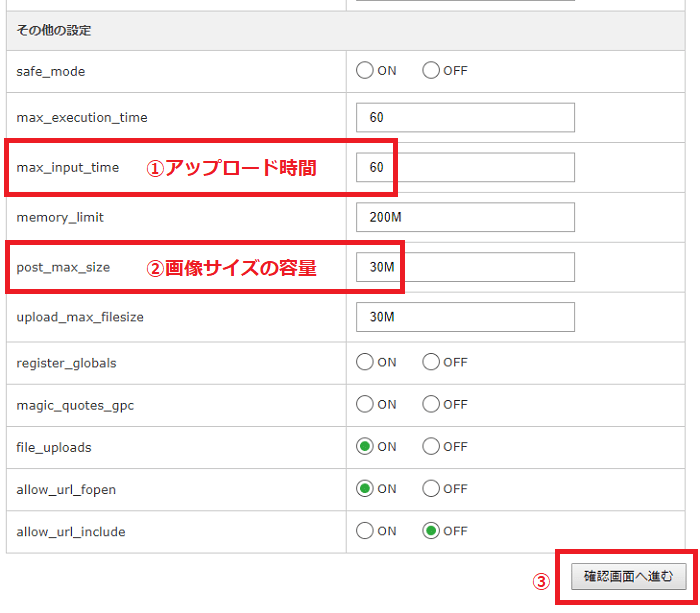This screenshot has width=700, height=613.
Task: Focus the max_execution_time input field
Action: tap(465, 117)
